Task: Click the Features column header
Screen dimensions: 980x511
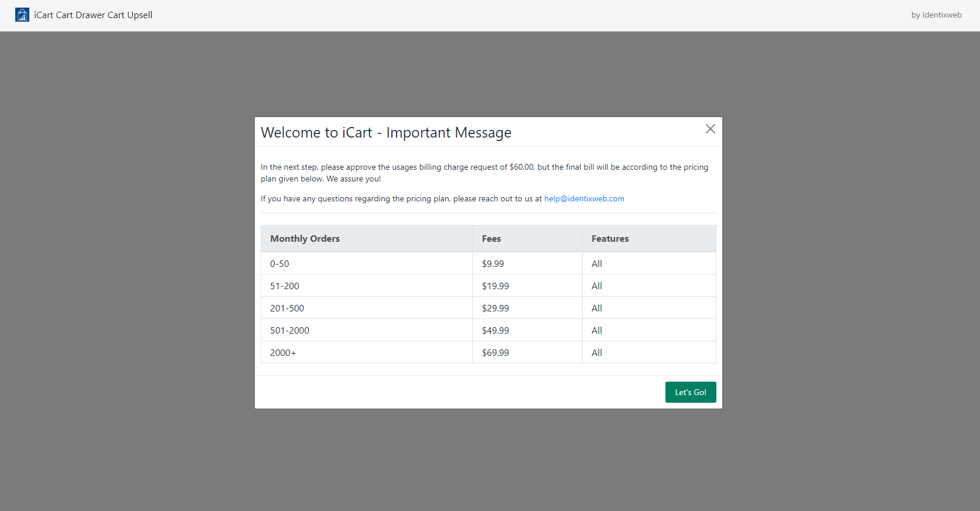Action: (x=649, y=238)
